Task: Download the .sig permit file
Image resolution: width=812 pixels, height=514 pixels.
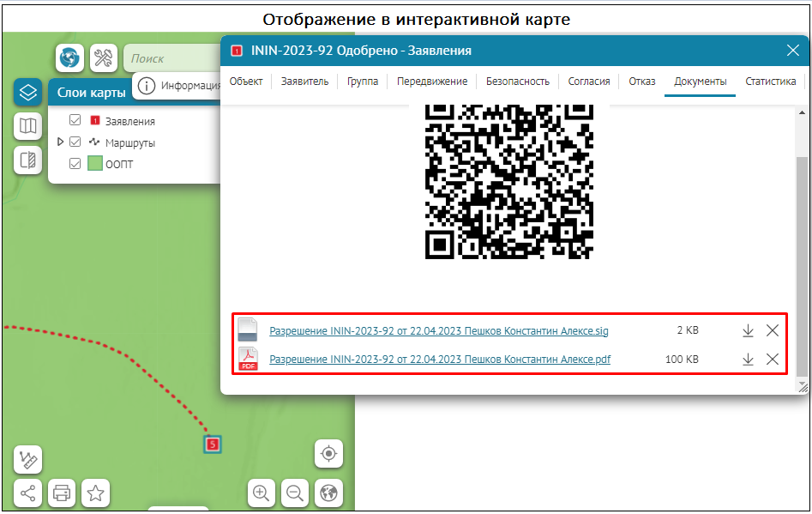Action: pos(747,331)
